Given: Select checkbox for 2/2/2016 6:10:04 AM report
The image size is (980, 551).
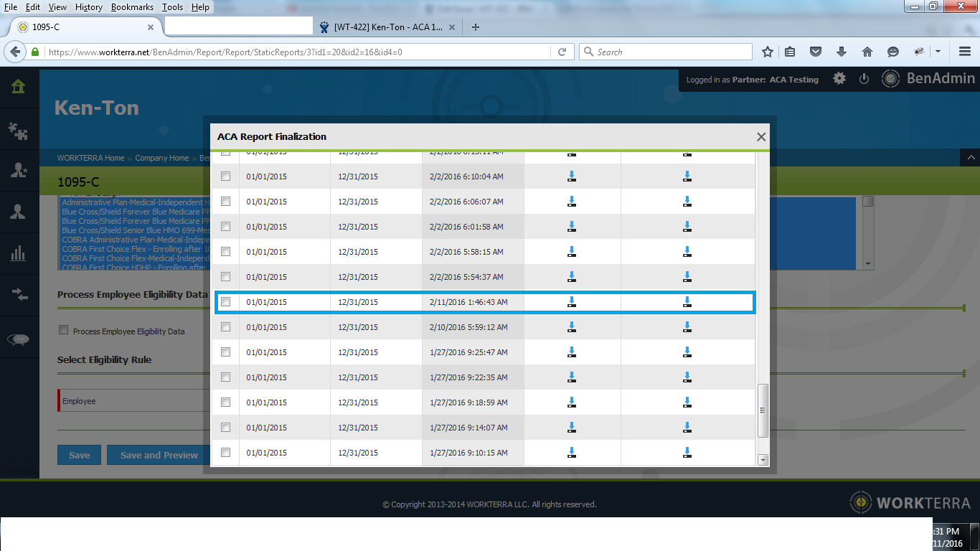Looking at the screenshot, I should [x=226, y=176].
